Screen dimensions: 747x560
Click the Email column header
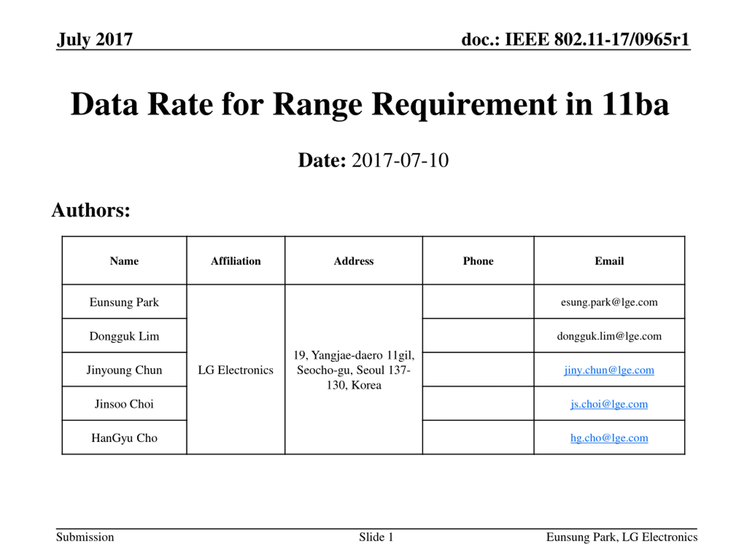click(609, 260)
